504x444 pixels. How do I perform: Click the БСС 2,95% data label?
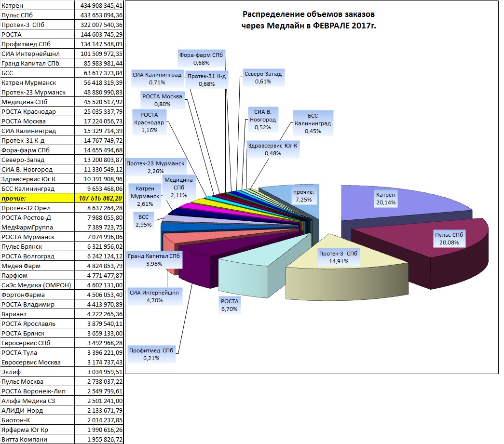(x=143, y=221)
